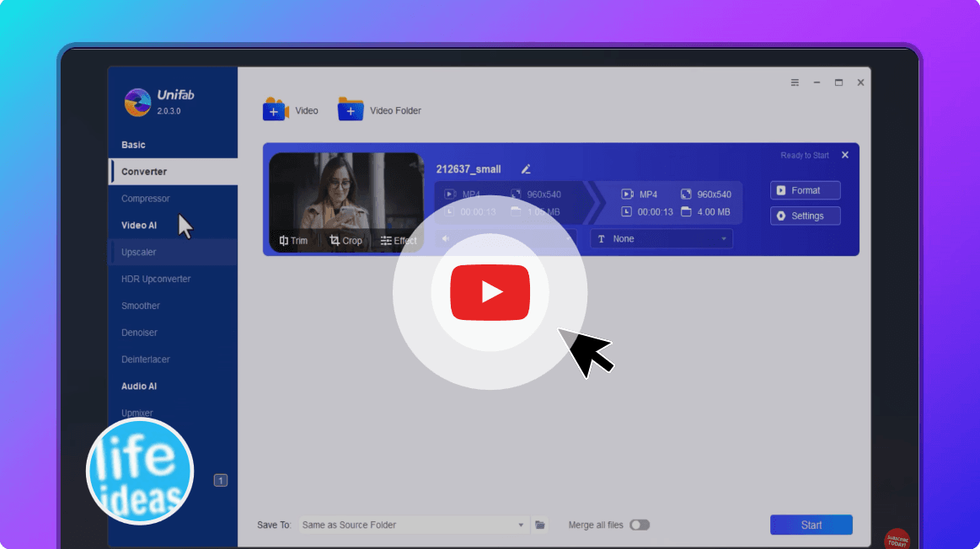Play the YouTube video overlay button
This screenshot has height=549, width=980.
[490, 292]
